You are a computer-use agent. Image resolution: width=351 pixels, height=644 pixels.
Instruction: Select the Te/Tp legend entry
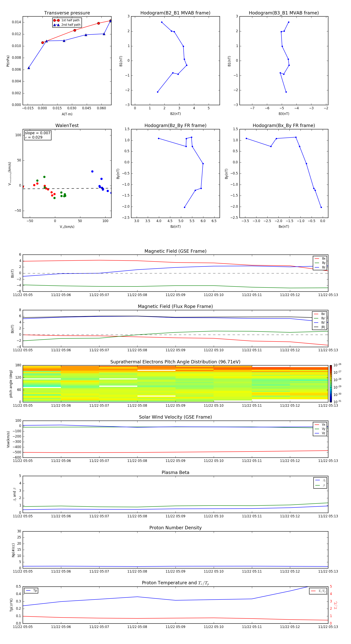[x=318, y=591]
